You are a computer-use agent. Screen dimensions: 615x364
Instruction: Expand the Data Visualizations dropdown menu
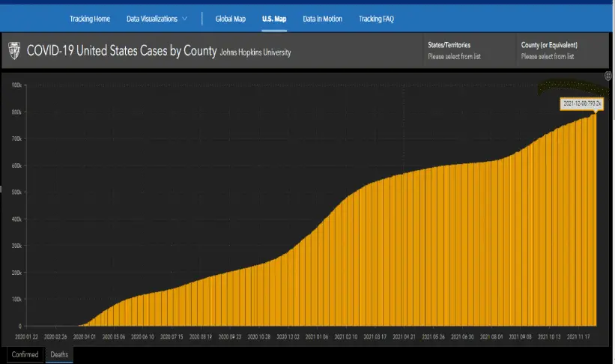coord(156,18)
